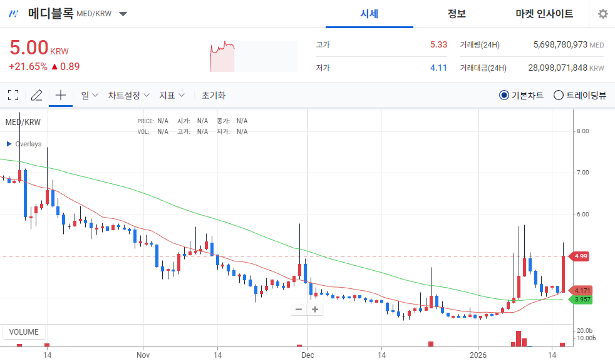Zoom out the chart using the minus control
This screenshot has width=615, height=364.
coord(298,309)
